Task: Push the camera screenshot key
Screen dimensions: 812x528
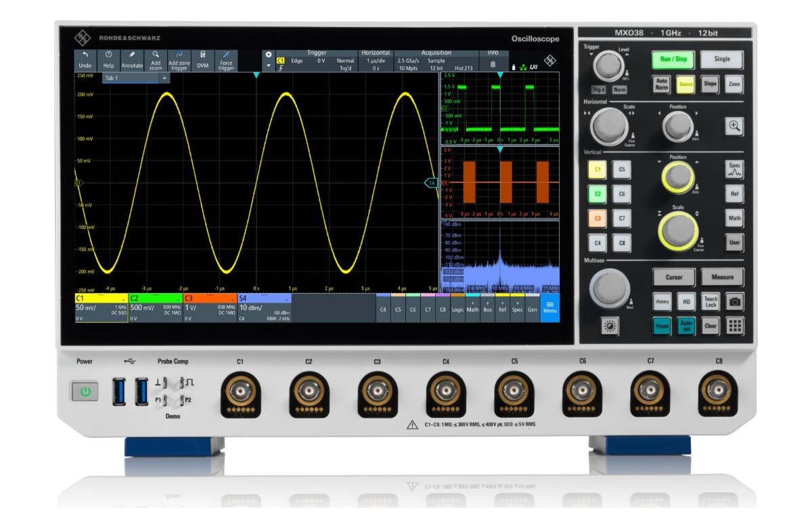Action: 734,301
